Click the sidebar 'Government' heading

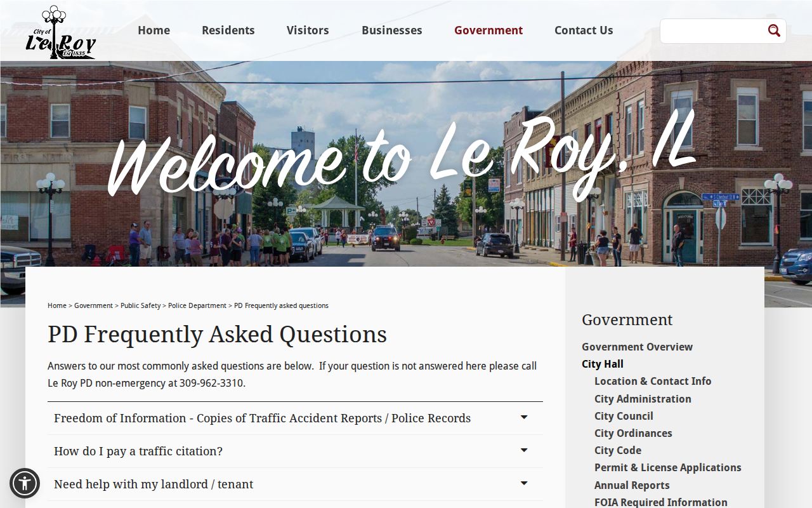[627, 320]
